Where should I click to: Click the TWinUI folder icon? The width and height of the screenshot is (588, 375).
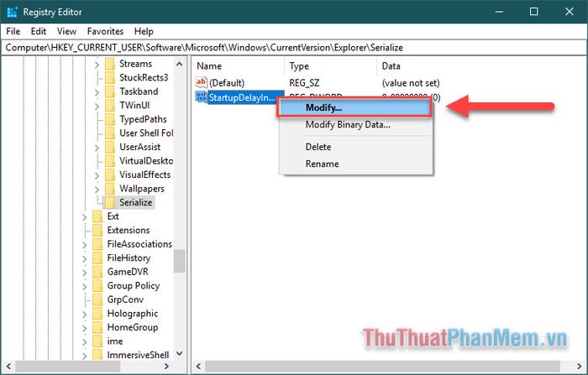coord(110,106)
